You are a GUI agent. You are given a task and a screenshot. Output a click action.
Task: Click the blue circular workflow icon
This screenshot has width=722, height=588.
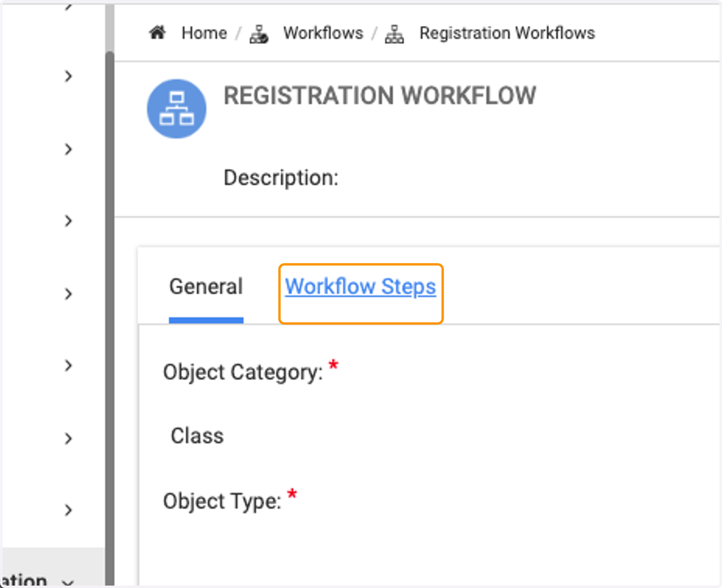177,109
